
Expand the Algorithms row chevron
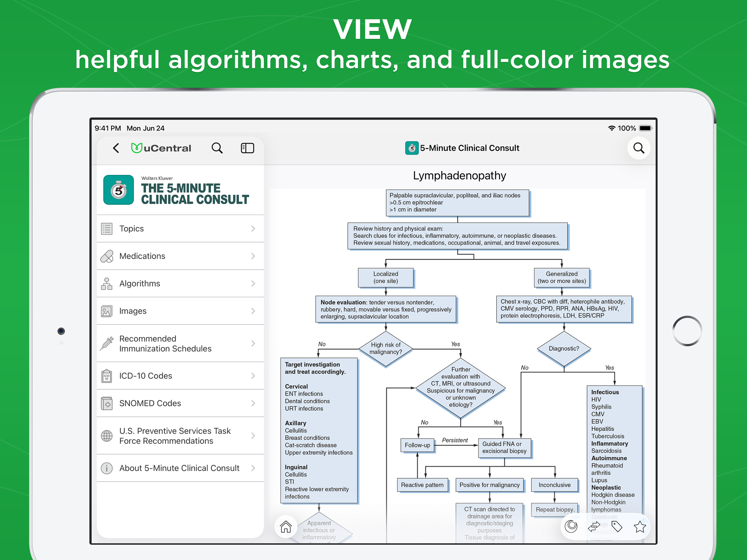[253, 284]
